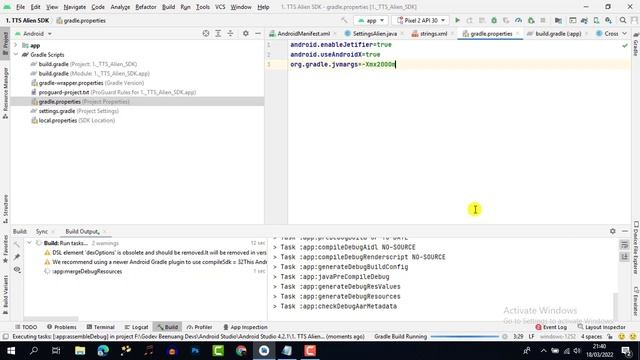
Task: Pin the build tab with pin icon
Action: [x=17, y=257]
